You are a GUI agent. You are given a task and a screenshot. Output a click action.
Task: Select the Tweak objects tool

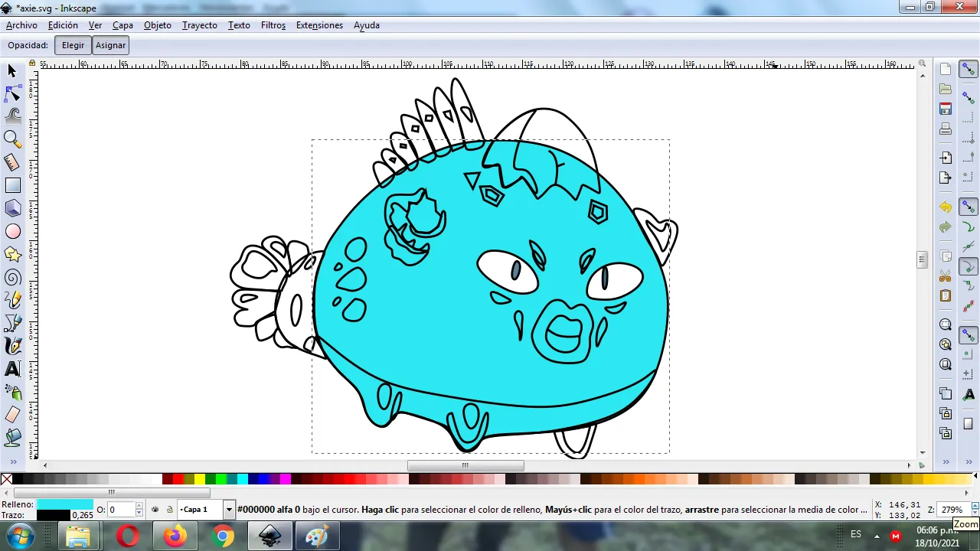12,116
